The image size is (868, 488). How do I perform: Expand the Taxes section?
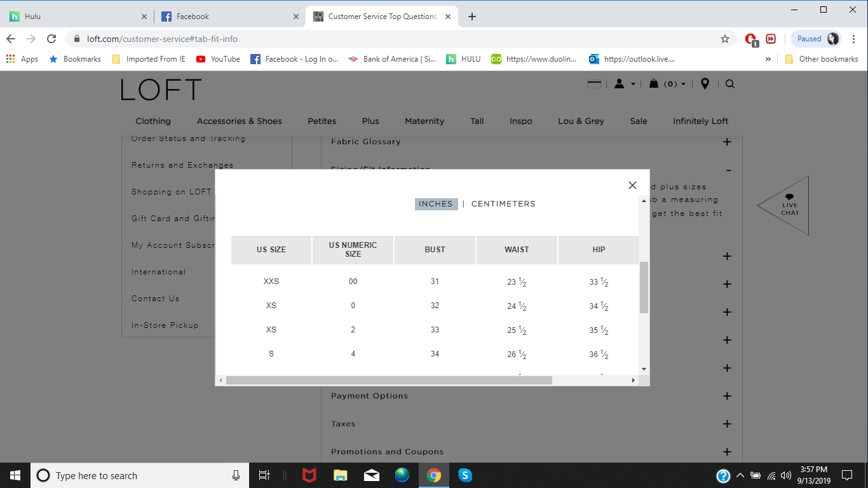click(727, 424)
